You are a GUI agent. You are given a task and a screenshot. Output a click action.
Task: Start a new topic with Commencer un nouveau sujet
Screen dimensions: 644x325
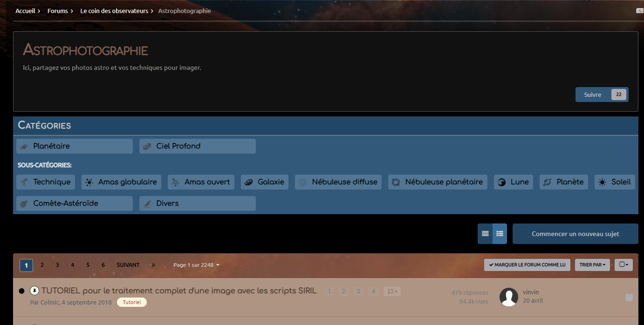pyautogui.click(x=575, y=234)
